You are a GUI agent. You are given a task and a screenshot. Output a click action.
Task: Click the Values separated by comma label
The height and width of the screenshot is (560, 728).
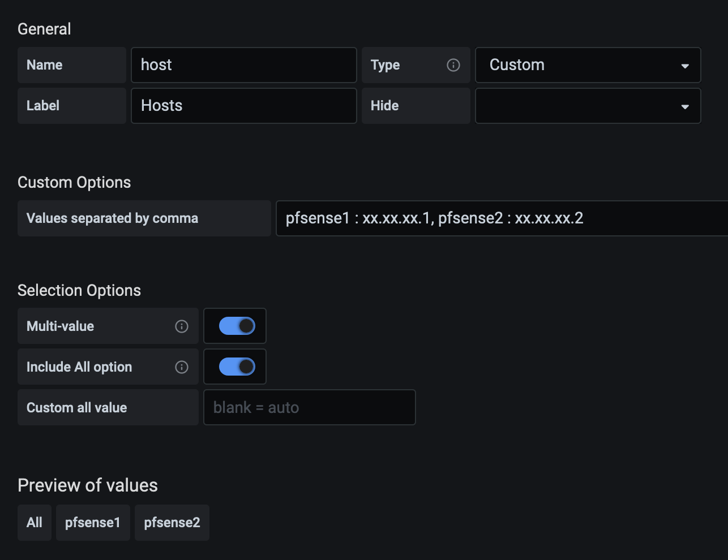(x=112, y=218)
